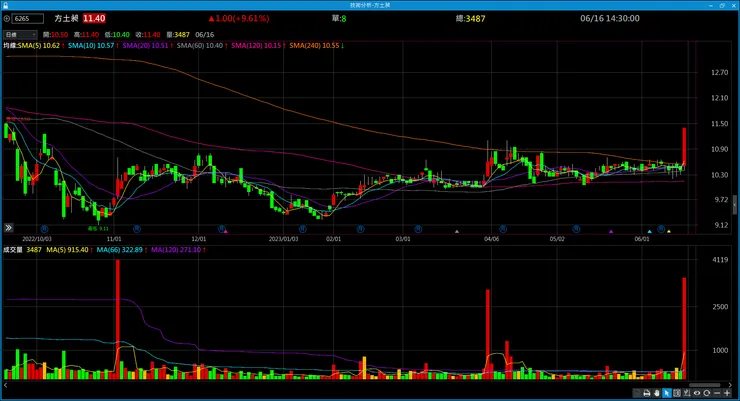This screenshot has width=740, height=401.
Task: Click the 方土昶 stock name
Action: coord(66,18)
